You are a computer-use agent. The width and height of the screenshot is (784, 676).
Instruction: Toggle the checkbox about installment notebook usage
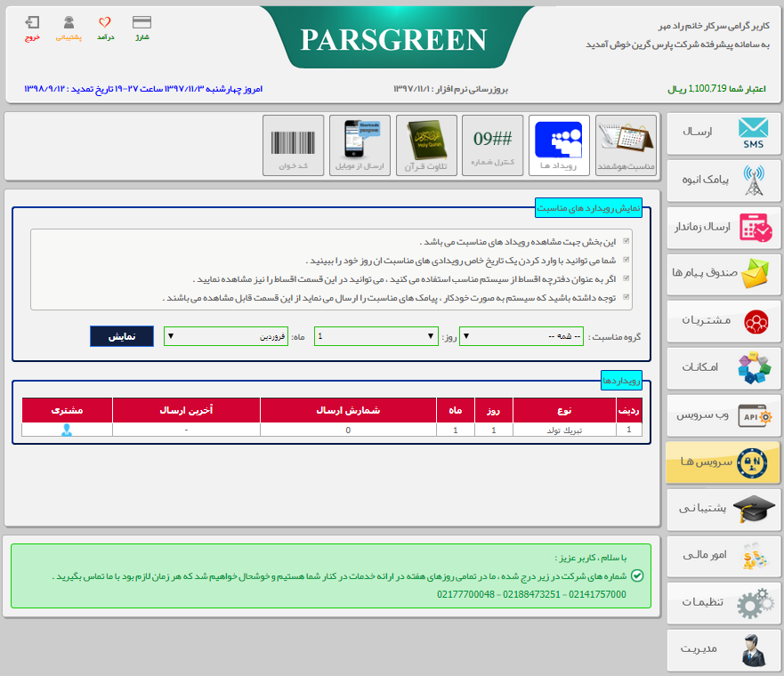pos(626,278)
